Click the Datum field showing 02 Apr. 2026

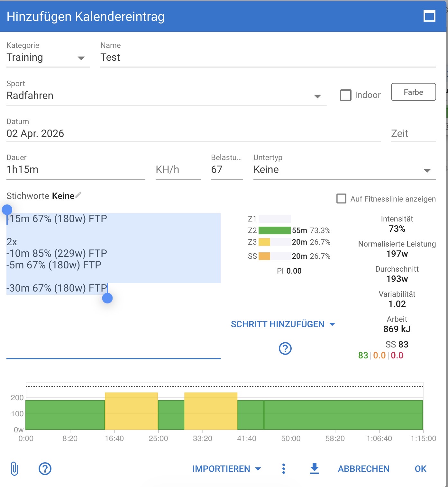(193, 133)
